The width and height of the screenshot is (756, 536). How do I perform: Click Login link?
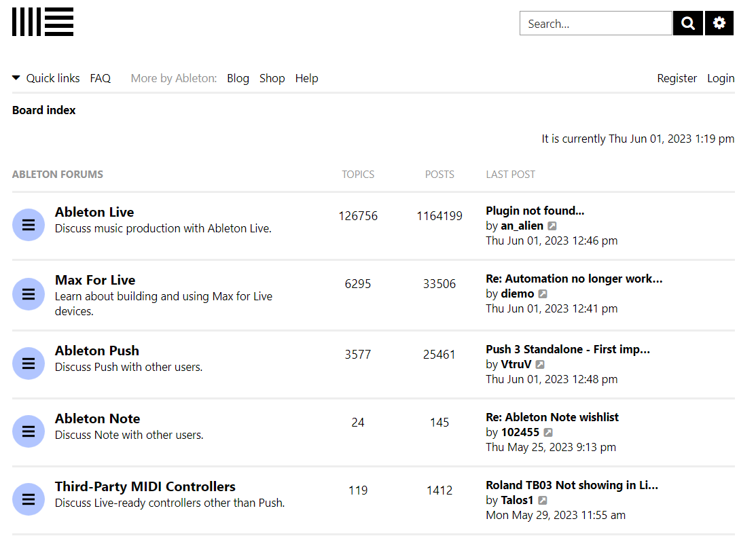coord(721,78)
